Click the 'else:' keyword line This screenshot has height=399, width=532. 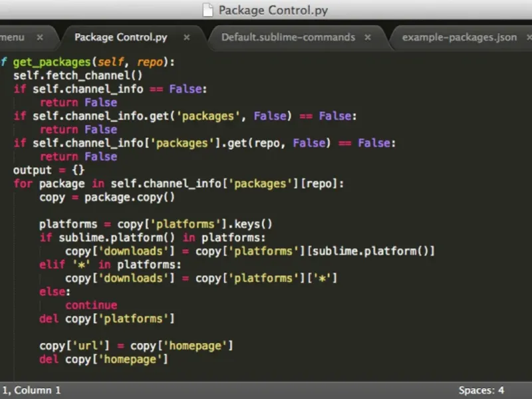[55, 292]
